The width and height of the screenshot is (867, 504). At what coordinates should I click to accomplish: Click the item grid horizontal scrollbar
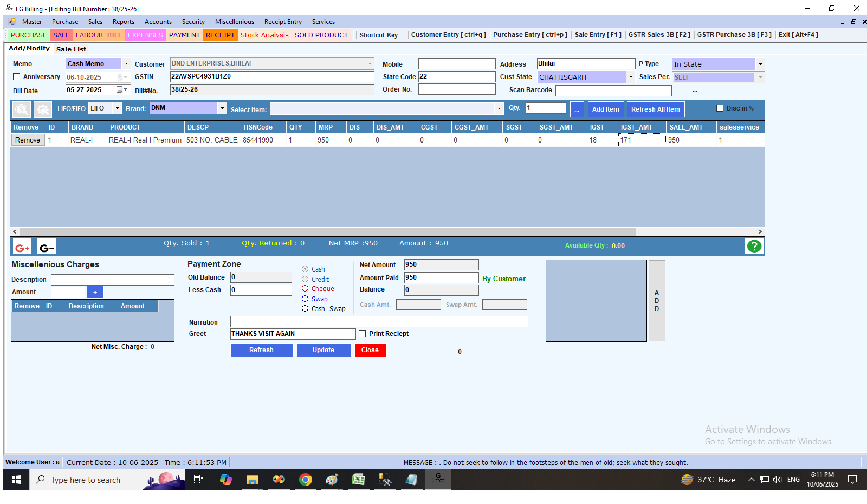point(325,231)
